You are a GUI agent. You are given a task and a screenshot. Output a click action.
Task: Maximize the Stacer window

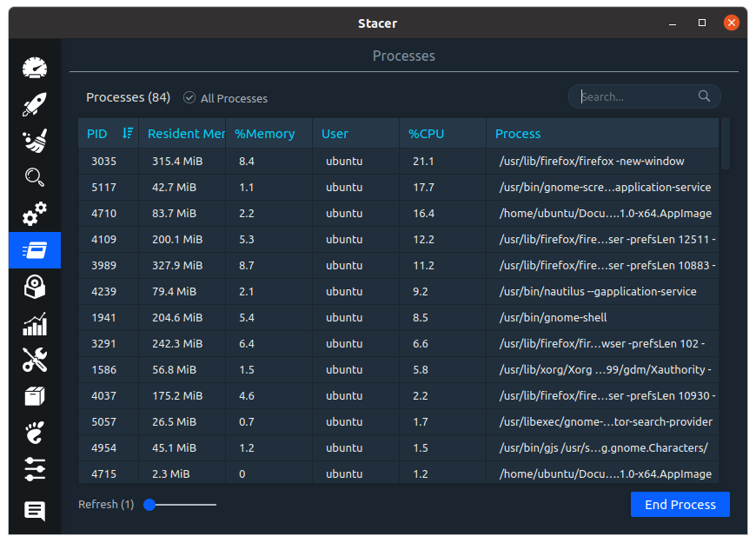pos(702,23)
